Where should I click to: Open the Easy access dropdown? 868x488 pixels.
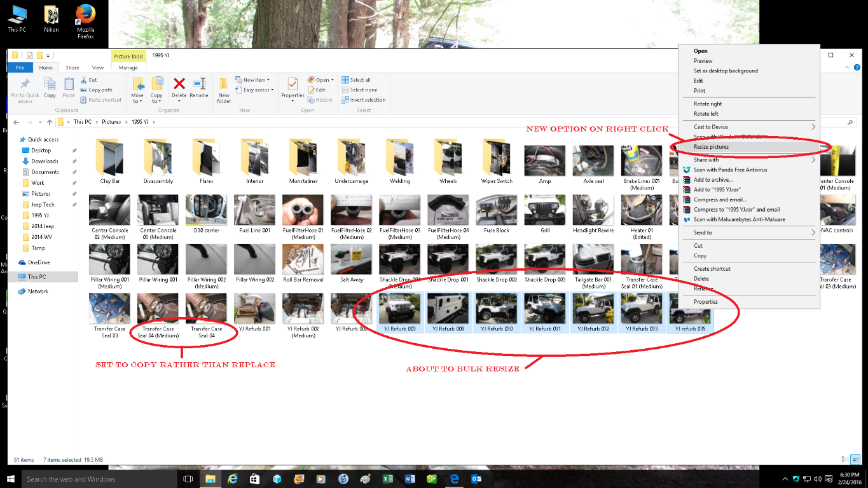pos(258,90)
